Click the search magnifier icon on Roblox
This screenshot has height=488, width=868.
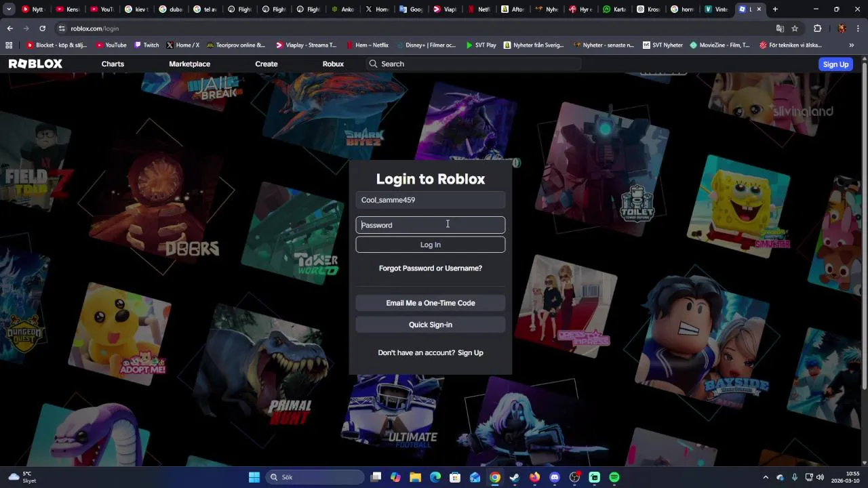click(373, 64)
